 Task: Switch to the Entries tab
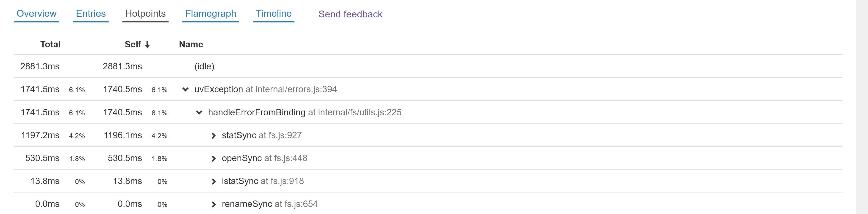[x=91, y=14]
